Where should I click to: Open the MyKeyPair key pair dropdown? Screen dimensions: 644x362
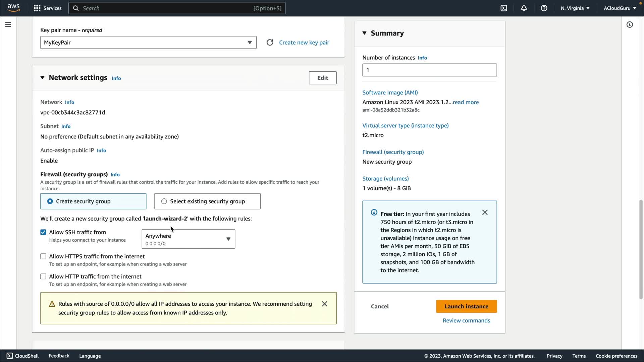point(148,43)
